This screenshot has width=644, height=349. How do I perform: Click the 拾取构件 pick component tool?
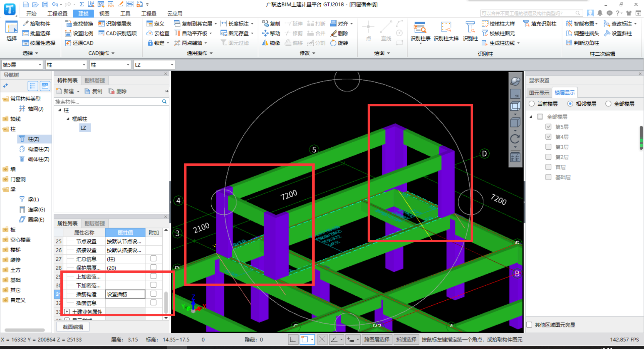point(36,23)
